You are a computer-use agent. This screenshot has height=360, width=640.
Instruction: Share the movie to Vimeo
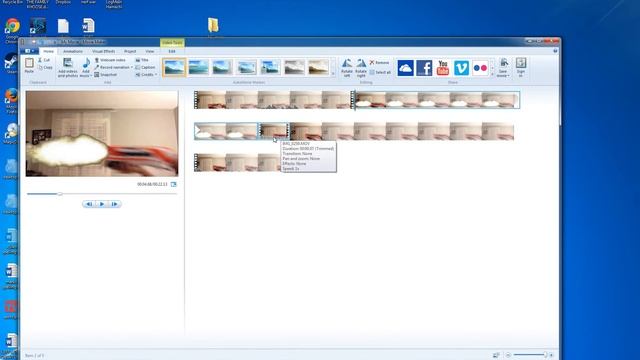point(462,68)
